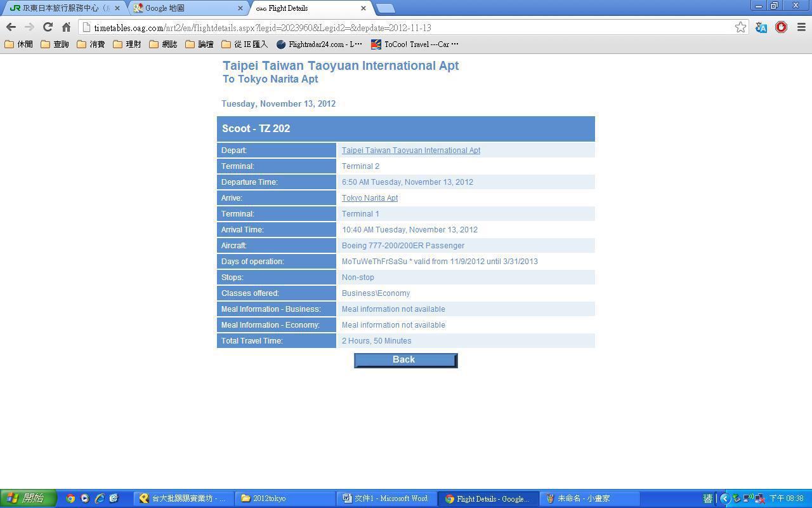Go back to the previous page in Chrome
Viewport: 812px width, 508px height.
[x=11, y=27]
